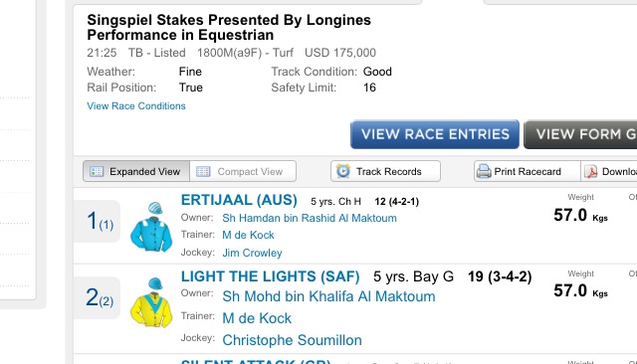Image resolution: width=637 pixels, height=364 pixels.
Task: Open the View Race Conditions link
Action: pos(136,105)
